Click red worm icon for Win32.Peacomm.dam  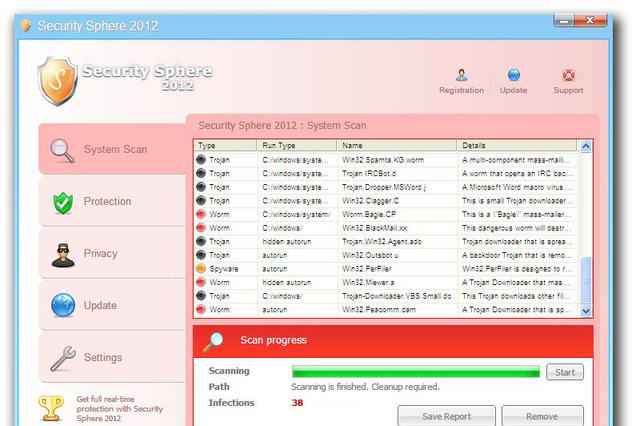tap(201, 309)
